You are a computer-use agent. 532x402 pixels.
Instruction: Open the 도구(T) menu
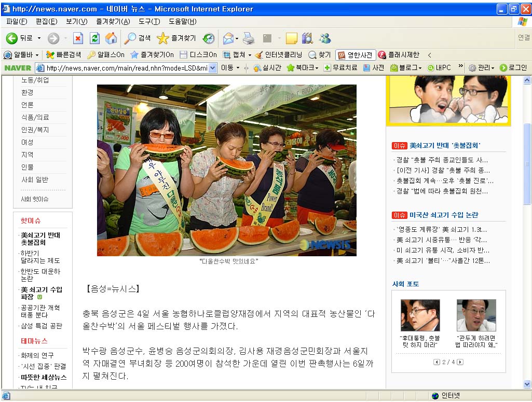point(149,21)
